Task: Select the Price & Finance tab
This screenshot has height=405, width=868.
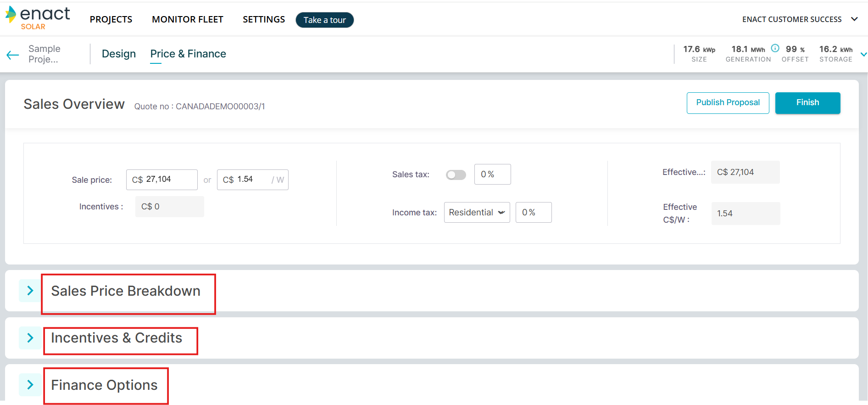Action: pyautogui.click(x=188, y=54)
